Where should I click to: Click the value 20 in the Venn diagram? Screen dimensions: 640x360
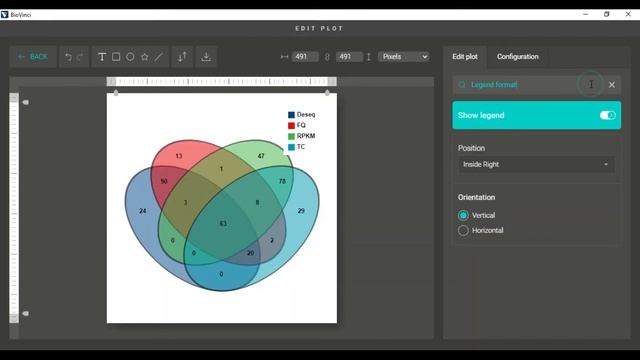pyautogui.click(x=250, y=253)
